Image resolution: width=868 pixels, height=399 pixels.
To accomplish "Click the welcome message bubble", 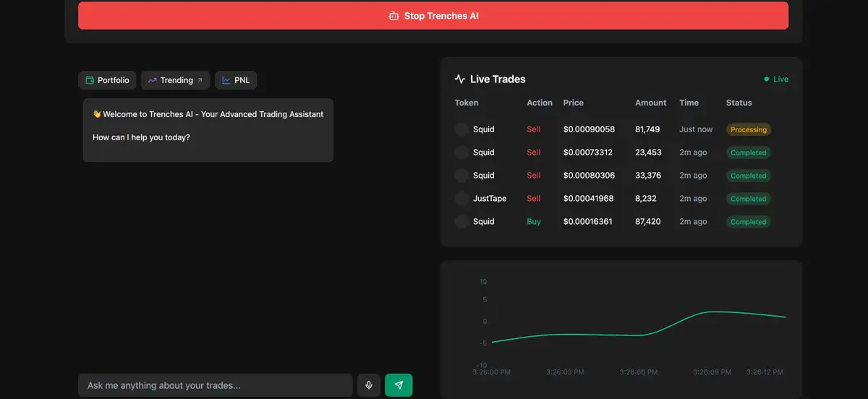I will tap(208, 130).
